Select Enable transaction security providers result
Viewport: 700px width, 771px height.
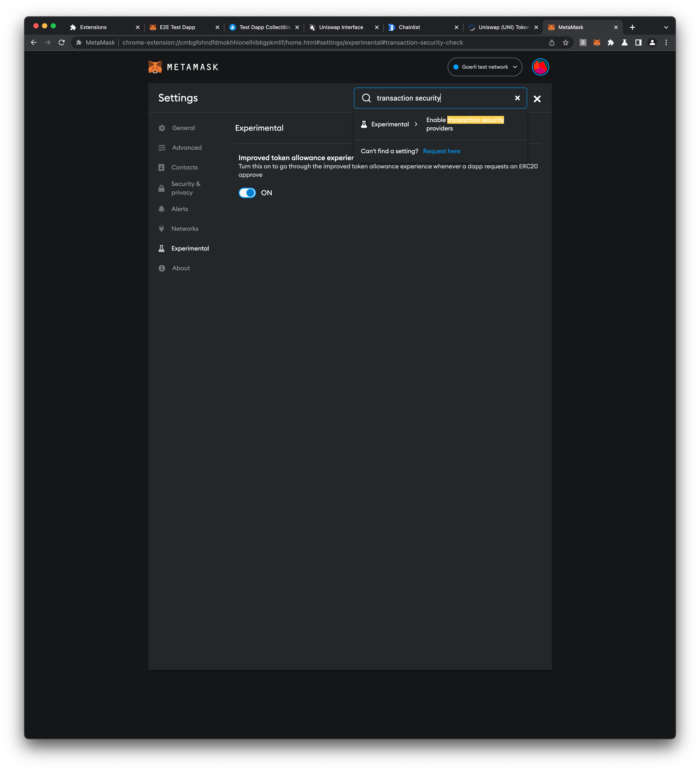tap(440, 124)
